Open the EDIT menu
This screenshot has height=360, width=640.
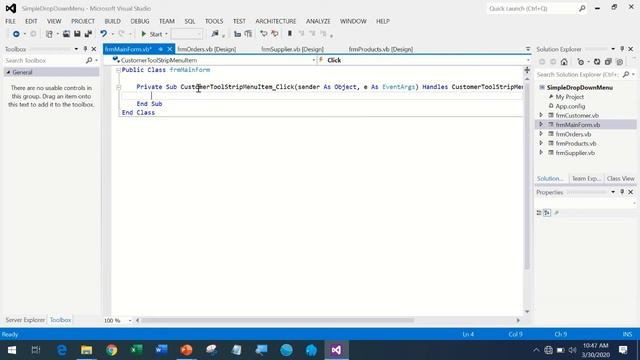(31, 21)
